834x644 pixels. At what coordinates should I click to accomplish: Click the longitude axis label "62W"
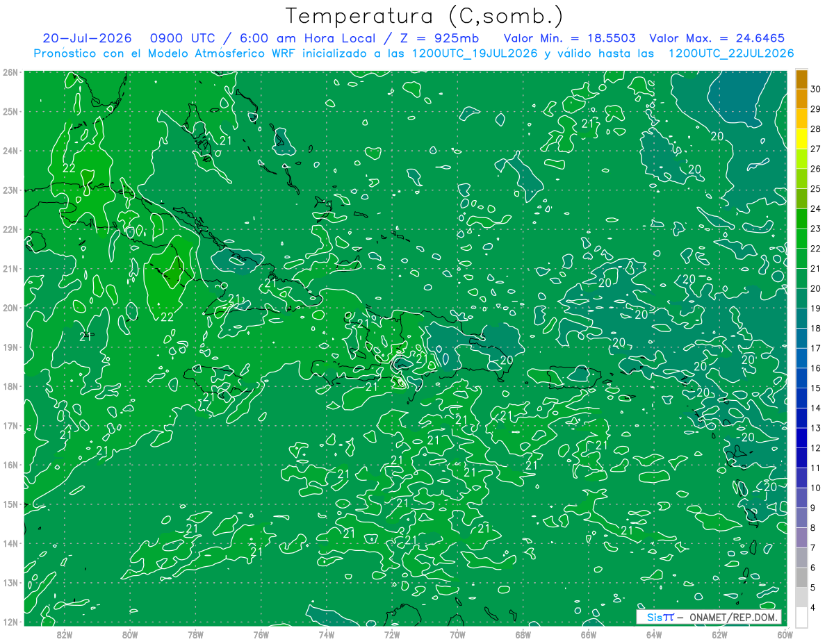coord(719,634)
